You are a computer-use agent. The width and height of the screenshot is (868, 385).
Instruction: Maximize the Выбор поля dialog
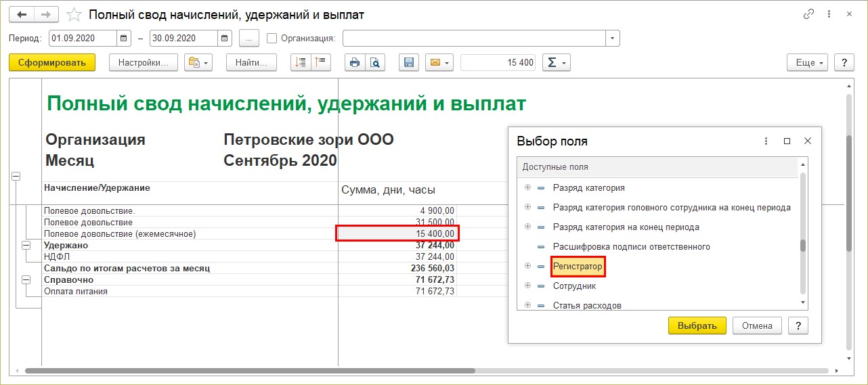pos(787,141)
